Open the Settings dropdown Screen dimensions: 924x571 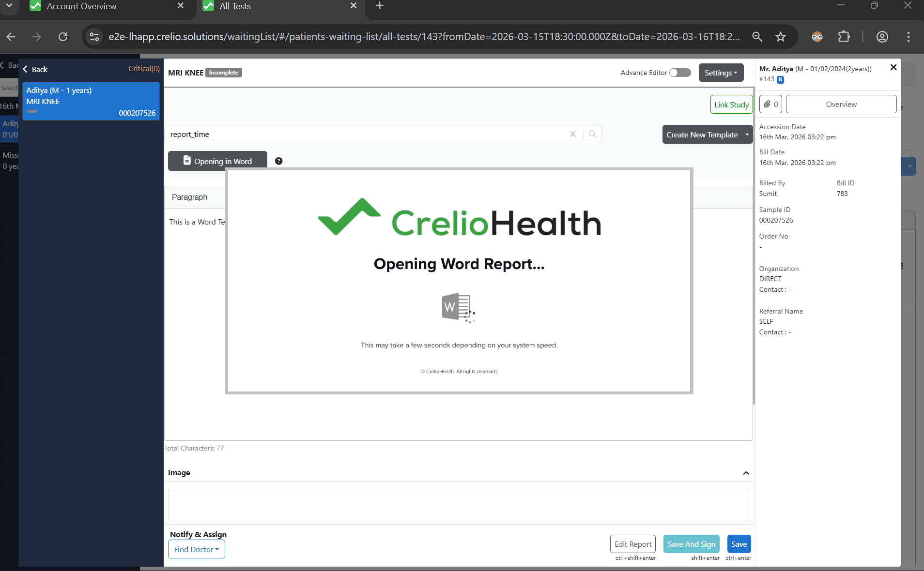pyautogui.click(x=721, y=73)
